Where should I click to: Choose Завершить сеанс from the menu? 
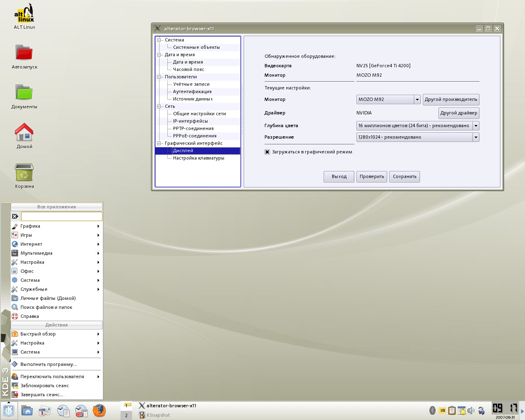[56, 395]
